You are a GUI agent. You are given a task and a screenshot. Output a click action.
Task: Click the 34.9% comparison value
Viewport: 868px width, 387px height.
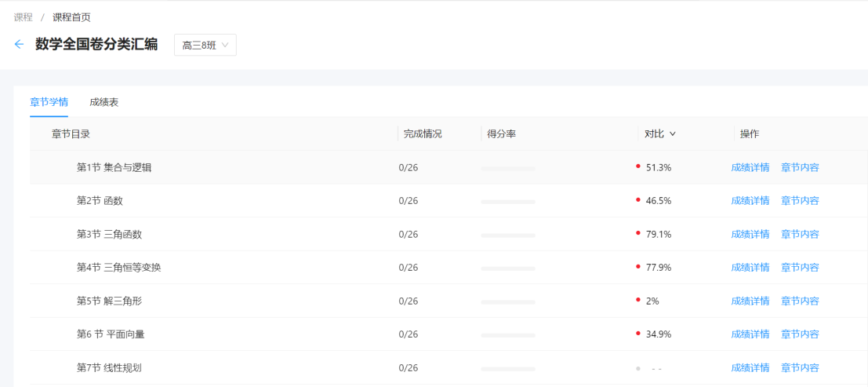pos(659,334)
